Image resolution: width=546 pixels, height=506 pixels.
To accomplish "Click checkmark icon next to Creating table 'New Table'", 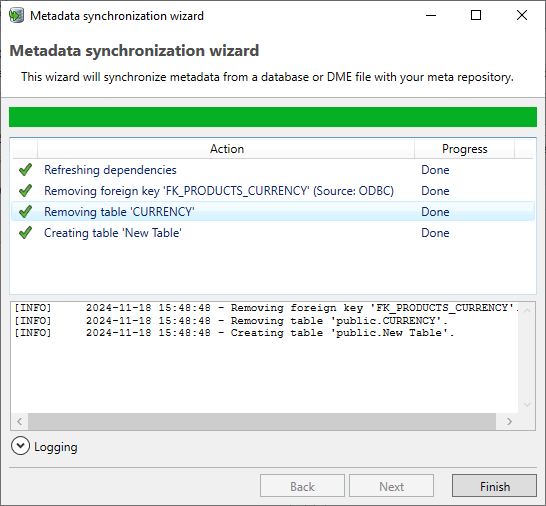I will coord(25,233).
